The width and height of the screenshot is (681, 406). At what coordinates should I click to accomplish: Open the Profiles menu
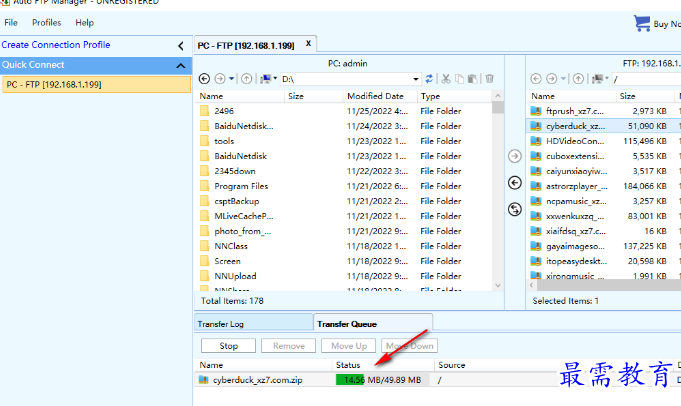click(x=46, y=23)
